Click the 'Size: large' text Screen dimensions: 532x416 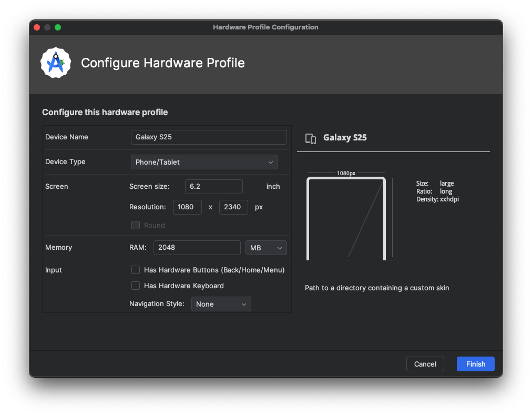point(435,183)
